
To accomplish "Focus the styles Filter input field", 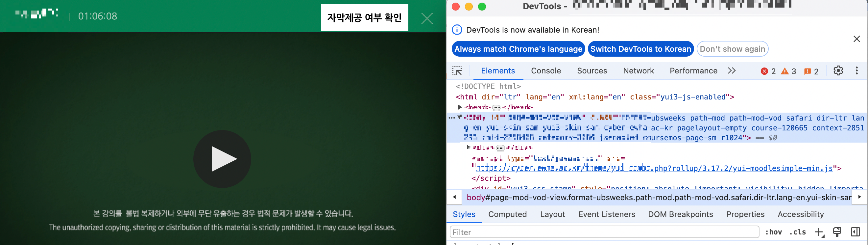I will pos(605,232).
